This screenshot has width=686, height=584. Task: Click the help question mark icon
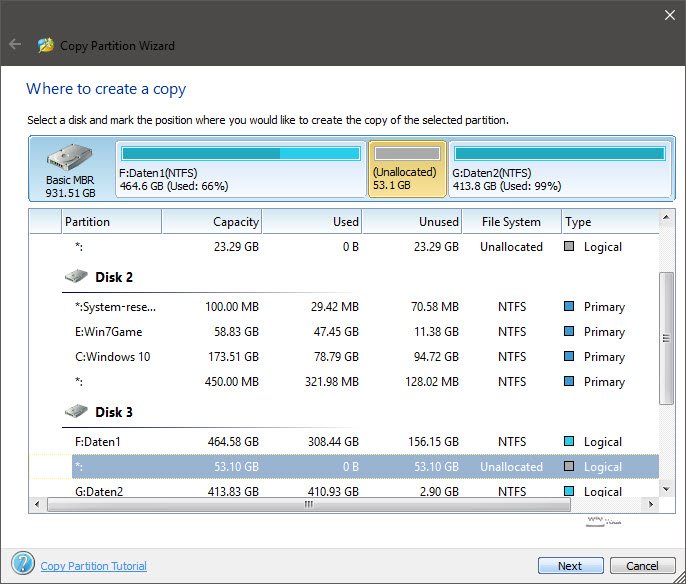point(22,564)
